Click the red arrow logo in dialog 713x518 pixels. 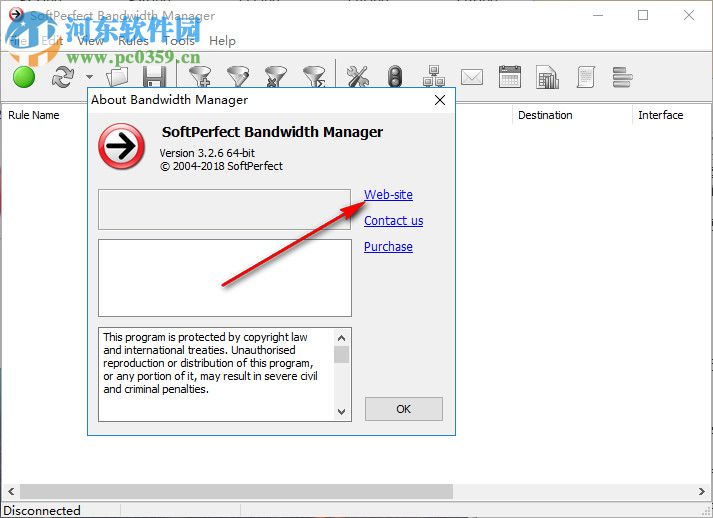click(121, 146)
